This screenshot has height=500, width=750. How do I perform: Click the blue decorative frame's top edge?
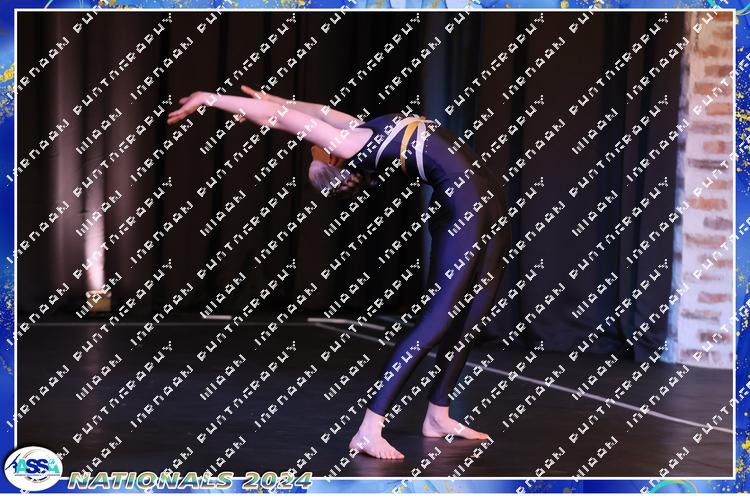375,6
